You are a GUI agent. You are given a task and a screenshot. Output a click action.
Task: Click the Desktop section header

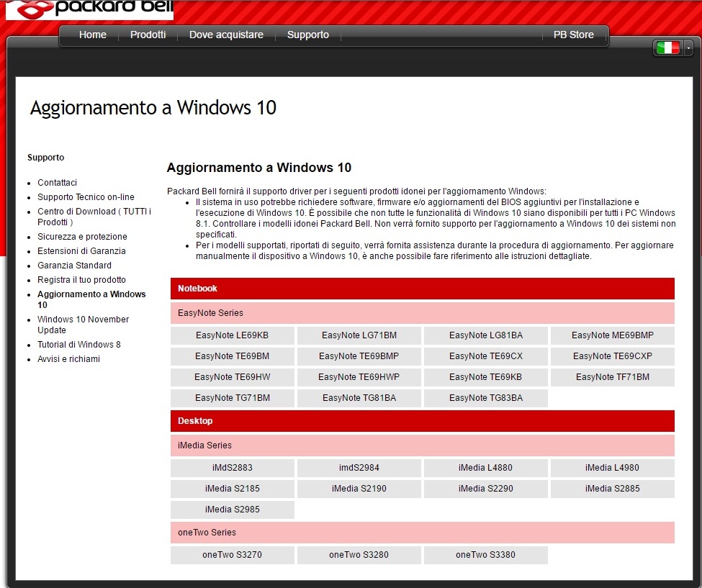[x=422, y=420]
